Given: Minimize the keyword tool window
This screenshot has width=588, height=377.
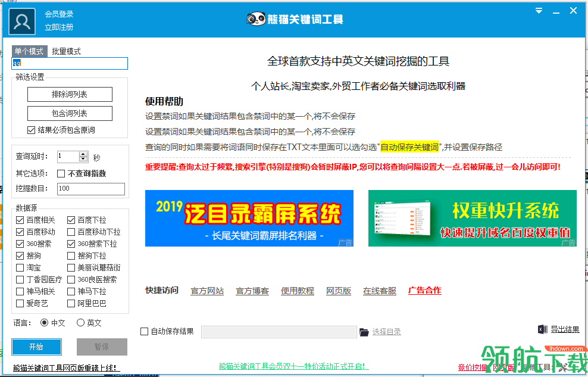Looking at the screenshot, I should click(556, 12).
